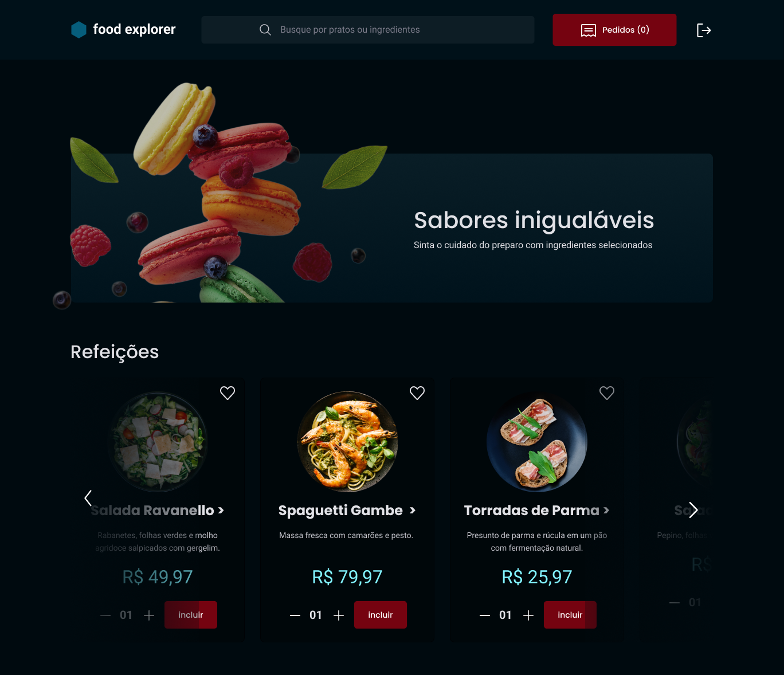Increase Salada Ravanello quantity with plus
The width and height of the screenshot is (784, 675).
tap(149, 615)
